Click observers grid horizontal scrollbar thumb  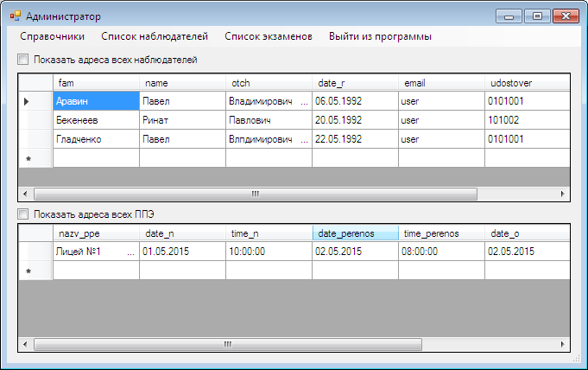coord(256,194)
